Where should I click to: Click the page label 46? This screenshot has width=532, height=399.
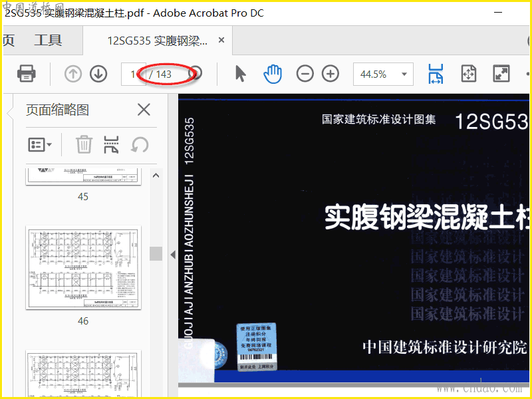point(83,321)
